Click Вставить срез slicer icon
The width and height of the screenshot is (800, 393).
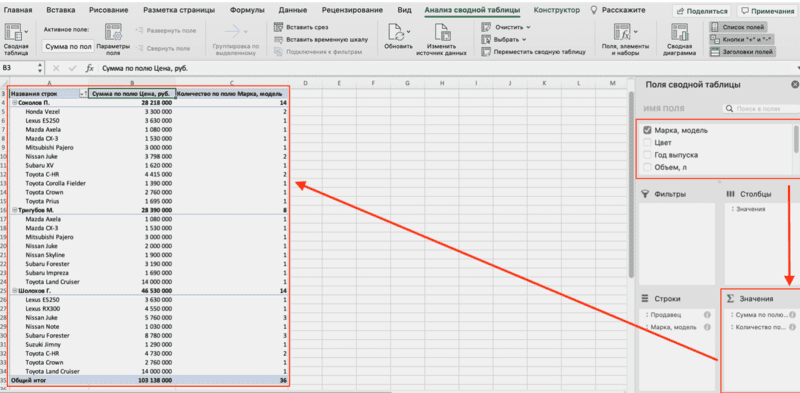point(278,27)
